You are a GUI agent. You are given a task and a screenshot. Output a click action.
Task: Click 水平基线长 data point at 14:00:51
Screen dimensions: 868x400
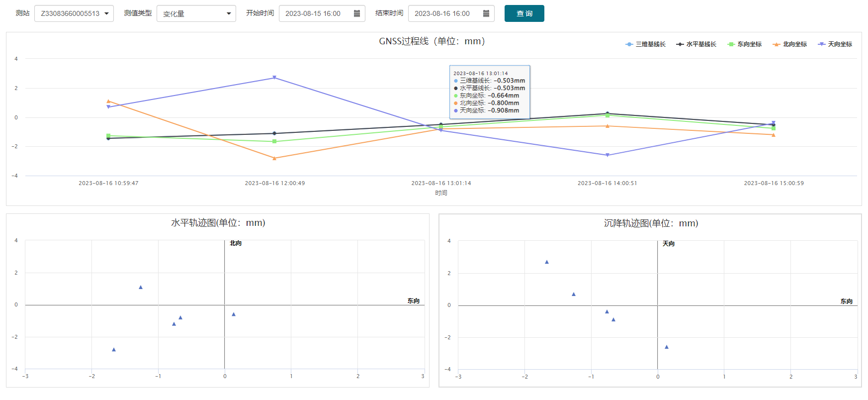(x=607, y=113)
